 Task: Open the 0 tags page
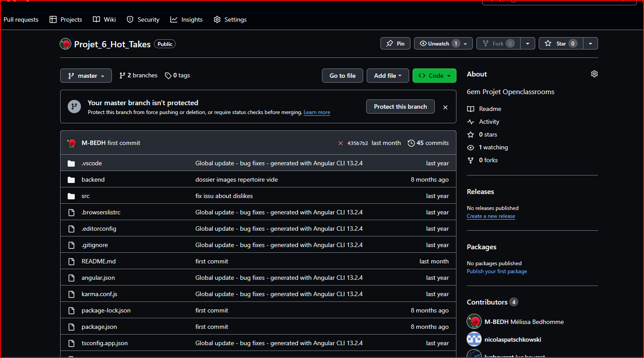(177, 76)
